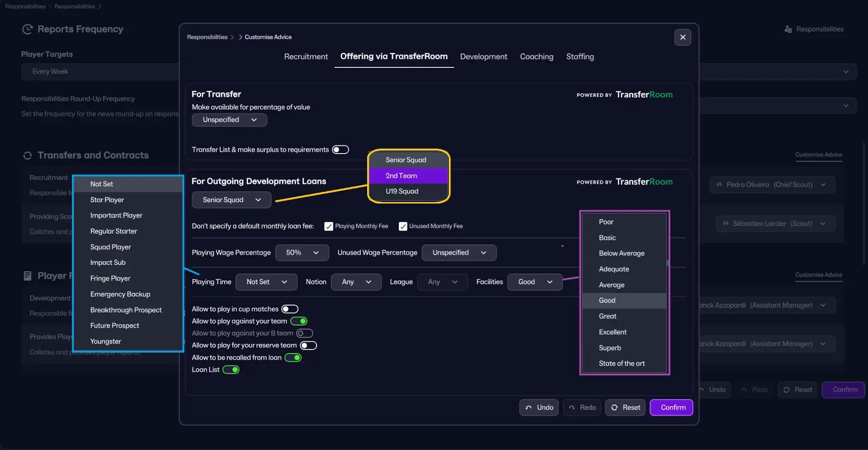868x450 pixels.
Task: Click Responsibilities icon button top right
Action: [814, 30]
